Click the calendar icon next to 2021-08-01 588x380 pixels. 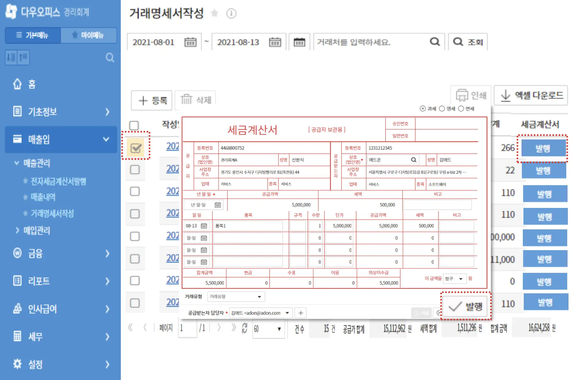[x=190, y=42]
